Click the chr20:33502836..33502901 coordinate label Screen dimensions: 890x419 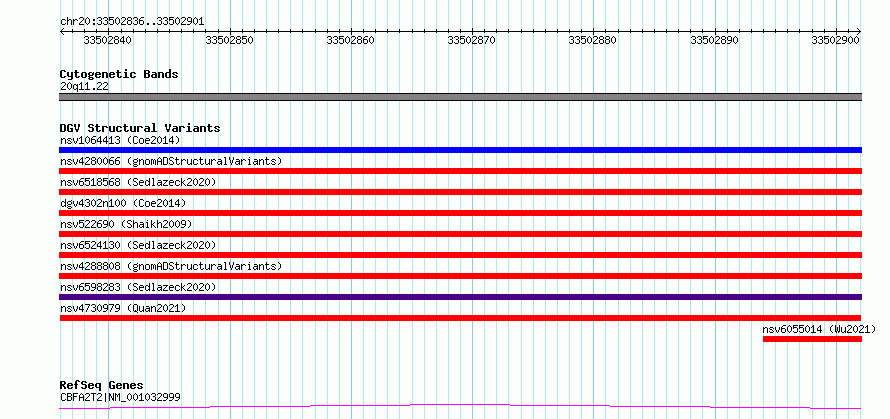(132, 22)
